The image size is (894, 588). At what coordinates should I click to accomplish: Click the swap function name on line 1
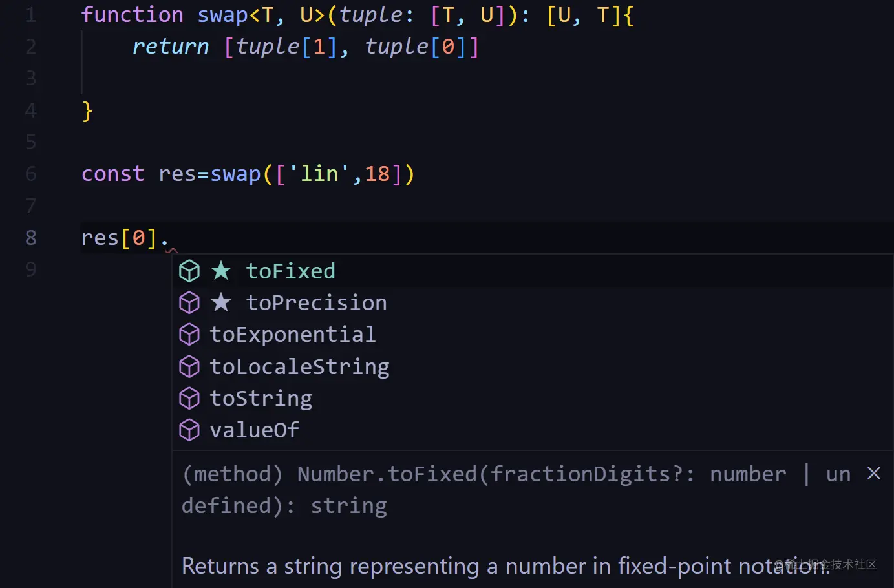point(222,15)
